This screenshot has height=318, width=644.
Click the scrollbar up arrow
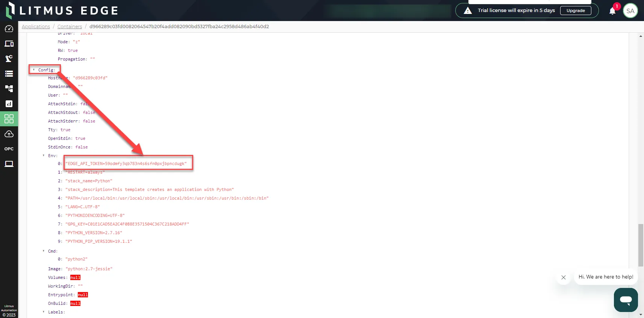pos(641,36)
